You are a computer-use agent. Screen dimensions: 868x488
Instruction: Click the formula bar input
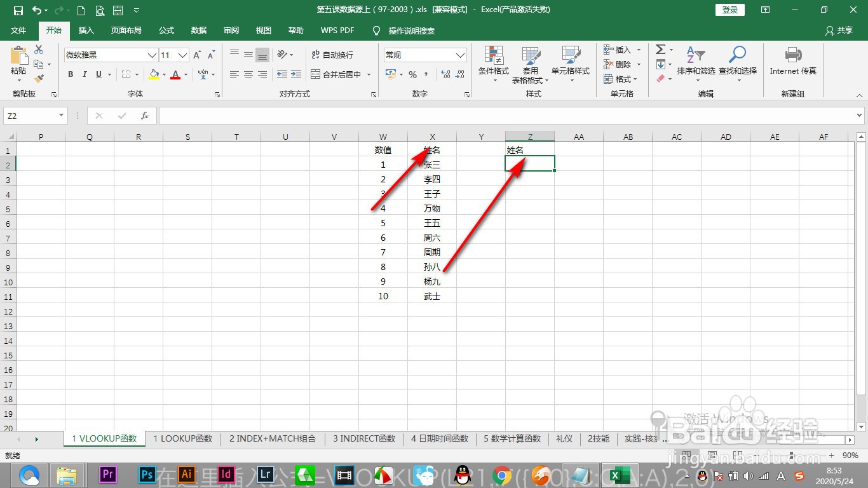[x=506, y=116]
